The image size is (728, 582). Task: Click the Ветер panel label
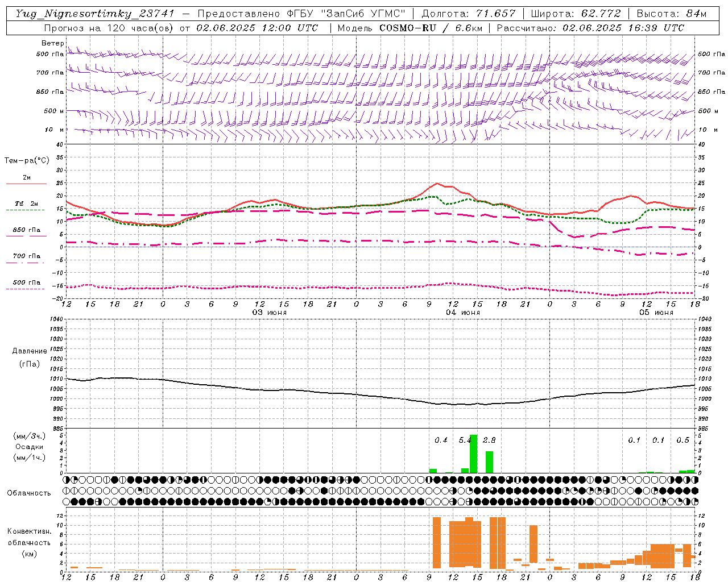tap(53, 43)
